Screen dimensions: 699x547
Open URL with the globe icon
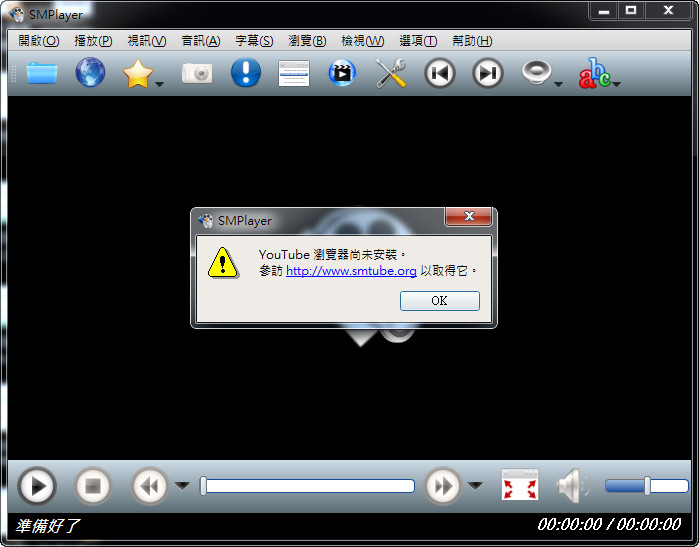[90, 72]
